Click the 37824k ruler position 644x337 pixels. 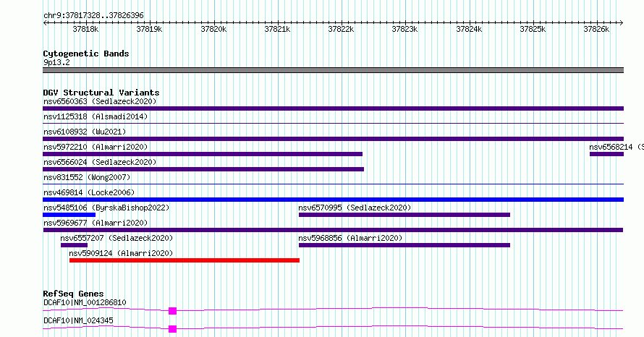pos(469,29)
